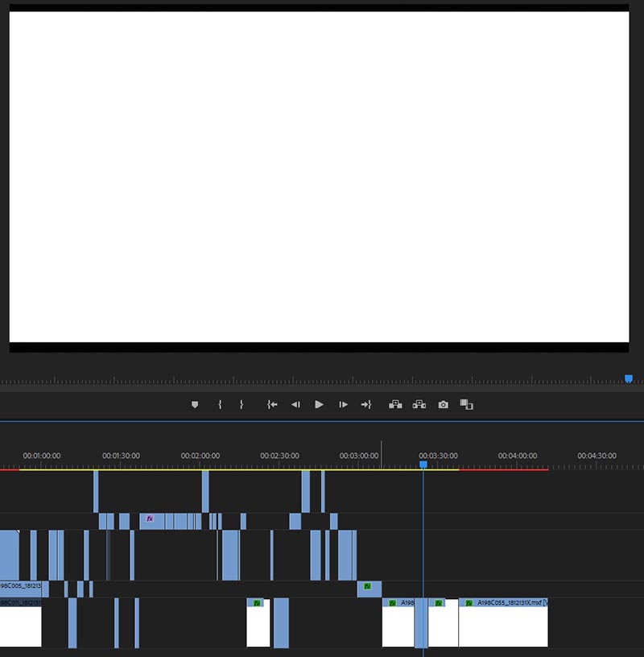
Task: Click the white Program Monitor preview
Action: click(319, 177)
